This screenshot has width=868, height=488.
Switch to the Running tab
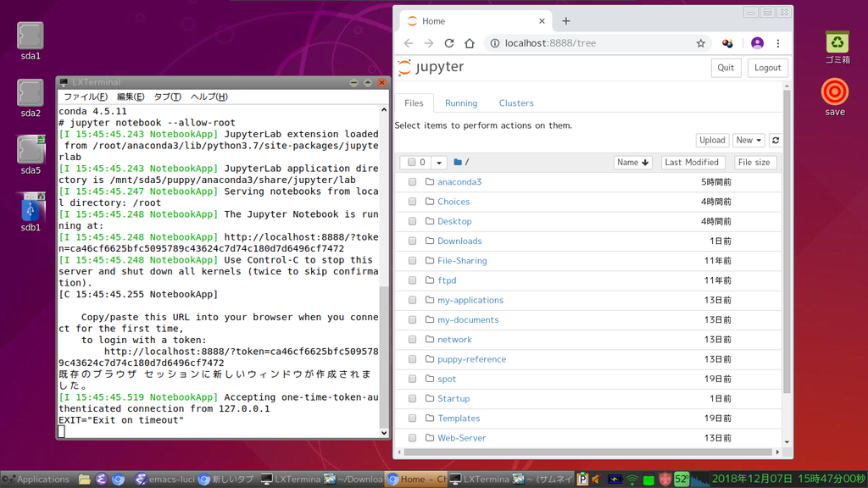(x=461, y=103)
